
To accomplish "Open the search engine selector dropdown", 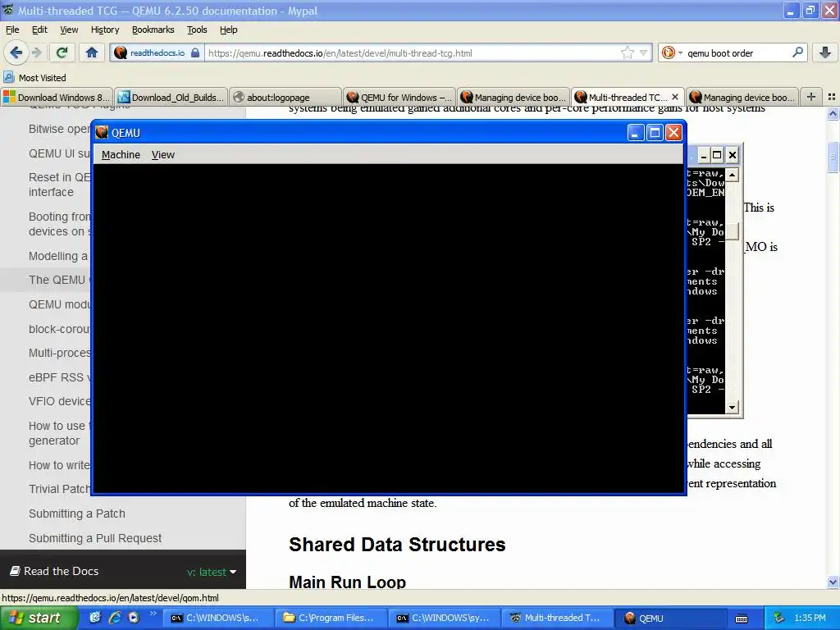I will coord(673,53).
